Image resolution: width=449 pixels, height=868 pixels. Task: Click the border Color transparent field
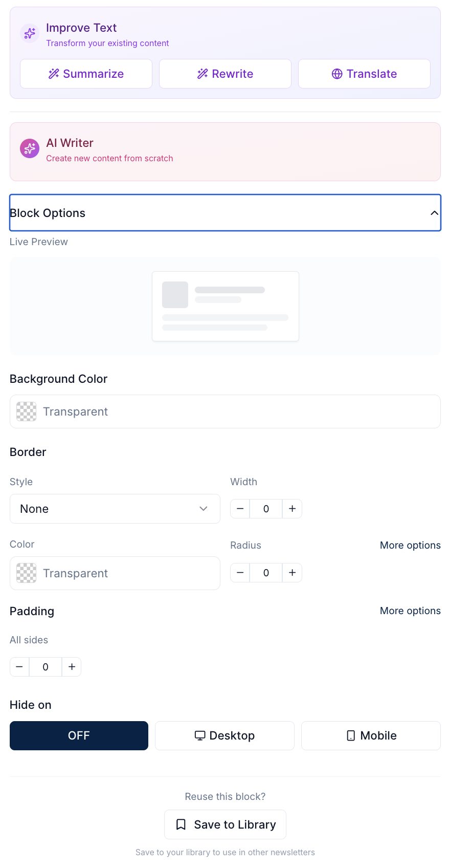pos(115,573)
